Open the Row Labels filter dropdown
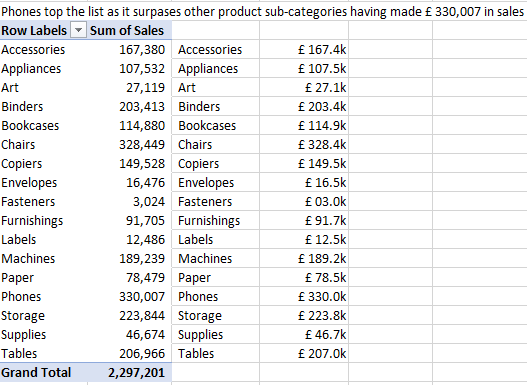Viewport: 527px width, 385px height. [78, 31]
